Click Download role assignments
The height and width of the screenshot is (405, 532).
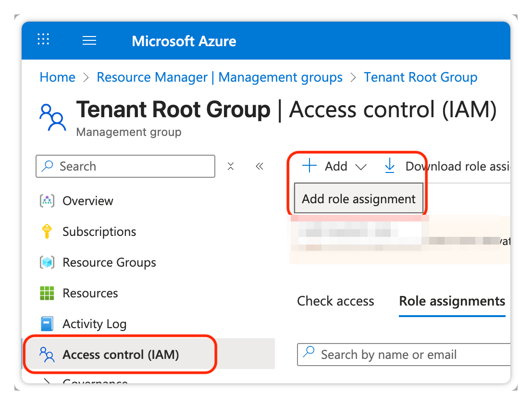(x=448, y=166)
